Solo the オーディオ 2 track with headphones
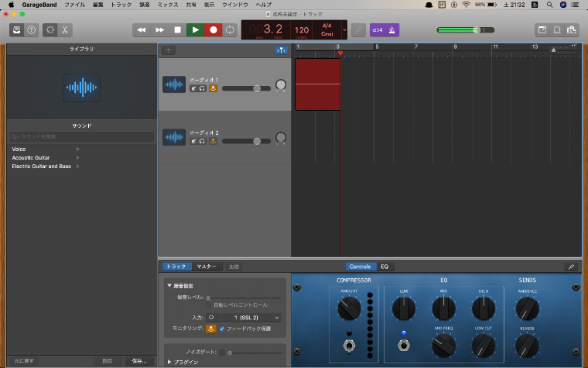This screenshot has width=588, height=368. pyautogui.click(x=202, y=141)
